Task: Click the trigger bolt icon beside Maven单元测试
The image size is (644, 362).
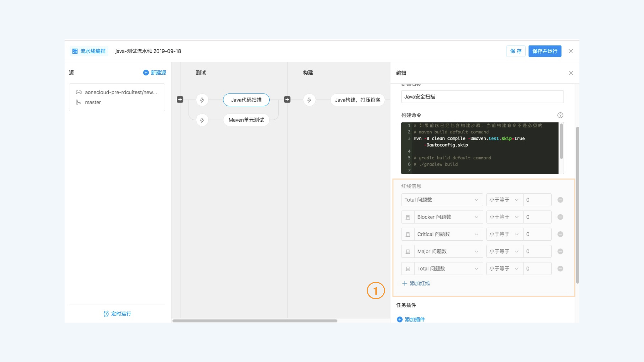Action: point(202,120)
